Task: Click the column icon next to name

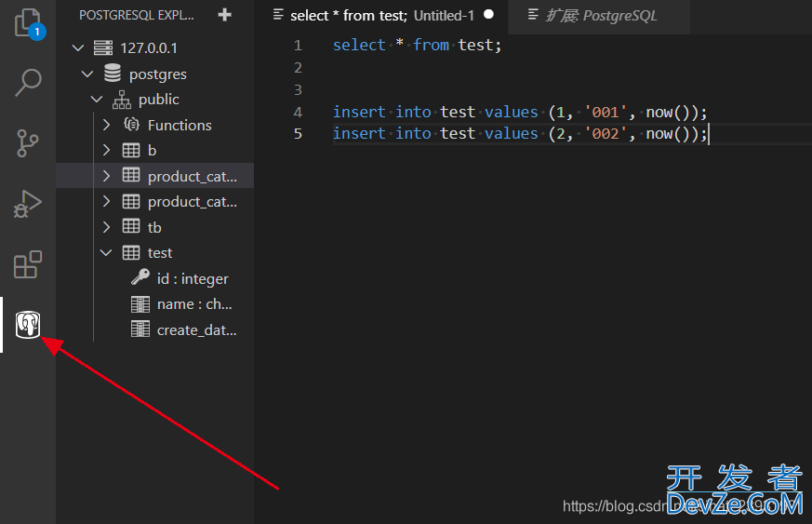Action: [x=140, y=304]
